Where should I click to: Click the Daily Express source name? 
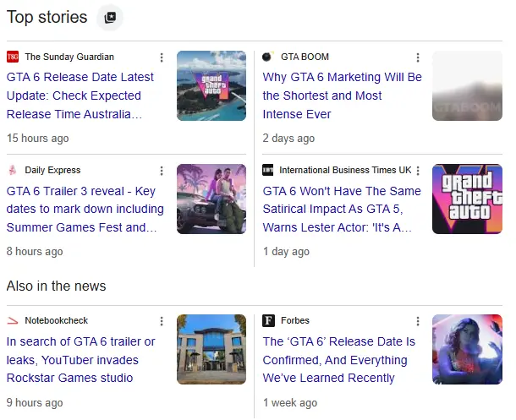coord(52,170)
